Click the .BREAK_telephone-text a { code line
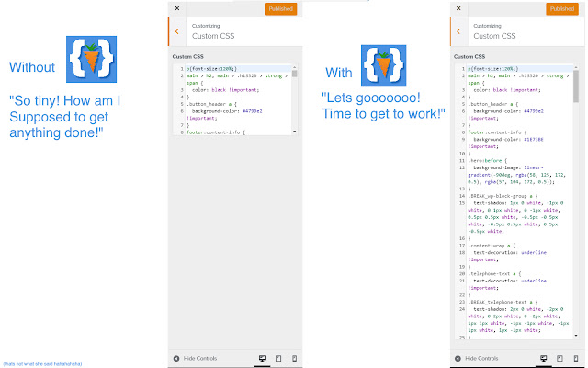 coord(503,302)
